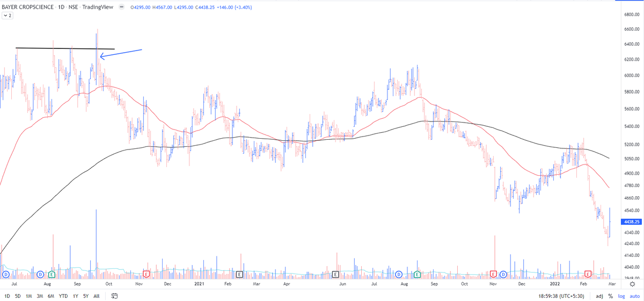Open red earnings E marker in November 2020
Screen dimensions: 644x301
145,274
